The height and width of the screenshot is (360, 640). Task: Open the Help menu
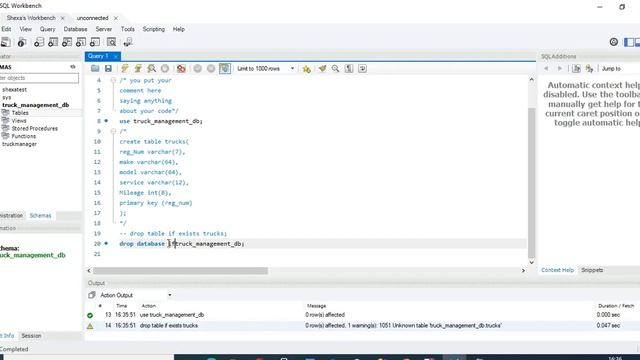coord(179,29)
